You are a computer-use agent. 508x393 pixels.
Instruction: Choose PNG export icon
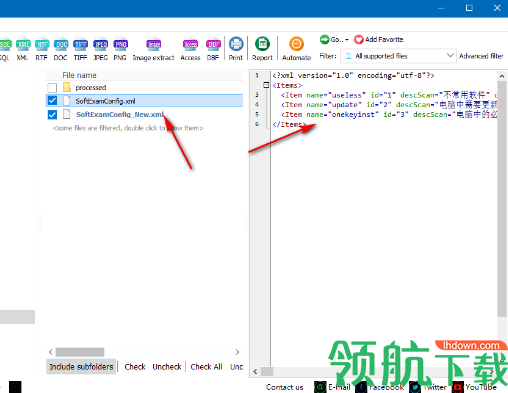point(120,48)
